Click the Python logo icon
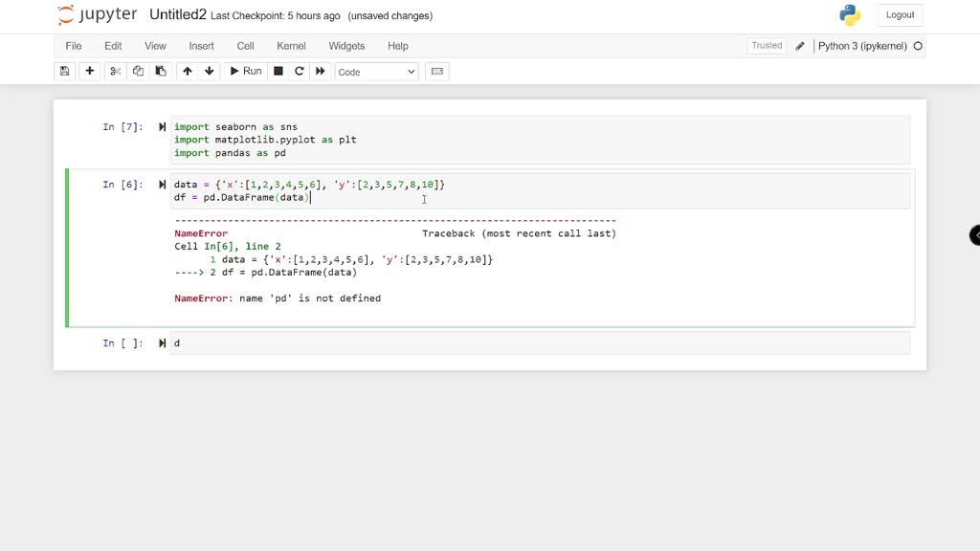Viewport: 980px width, 551px height. click(850, 15)
